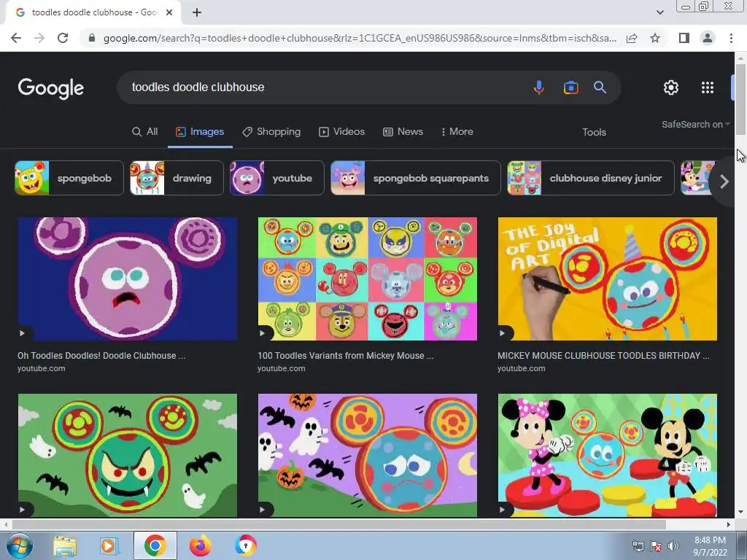This screenshot has width=747, height=560.
Task: Click the vertical page scrollbar thumb
Action: [x=741, y=99]
